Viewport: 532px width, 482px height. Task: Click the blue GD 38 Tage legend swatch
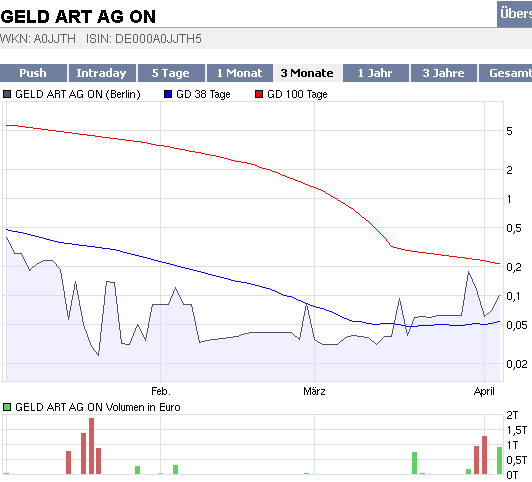point(168,94)
